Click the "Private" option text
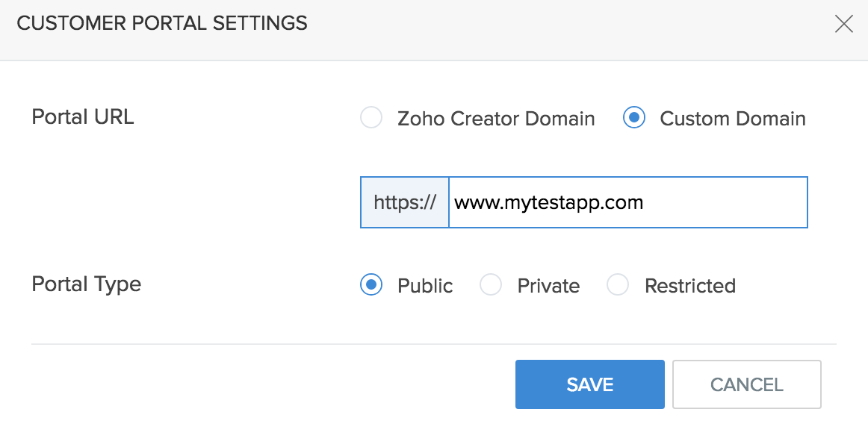 pyautogui.click(x=548, y=286)
